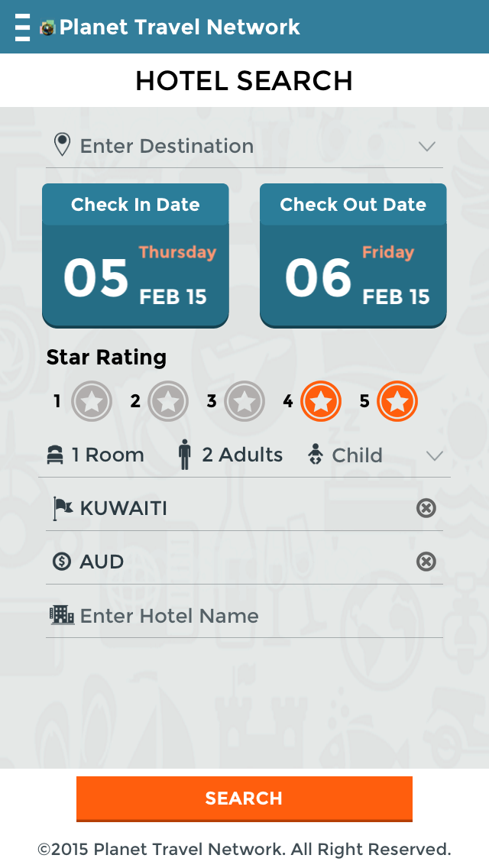The image size is (489, 868).
Task: Open the hamburger menu
Action: (23, 28)
